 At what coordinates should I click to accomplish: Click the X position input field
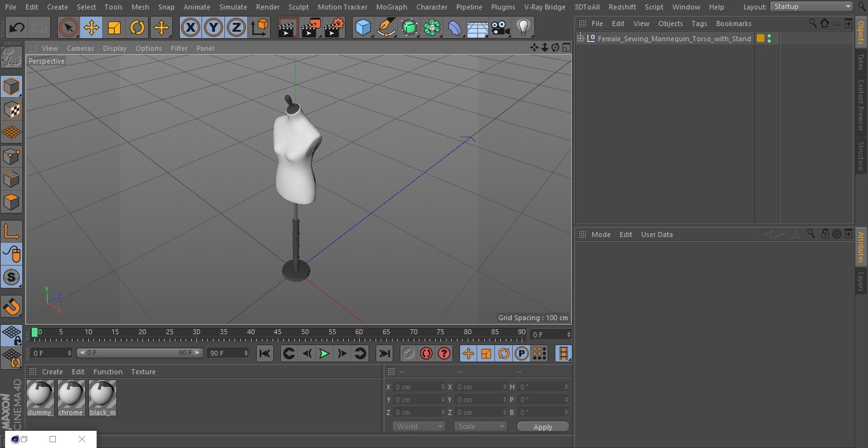[x=419, y=387]
